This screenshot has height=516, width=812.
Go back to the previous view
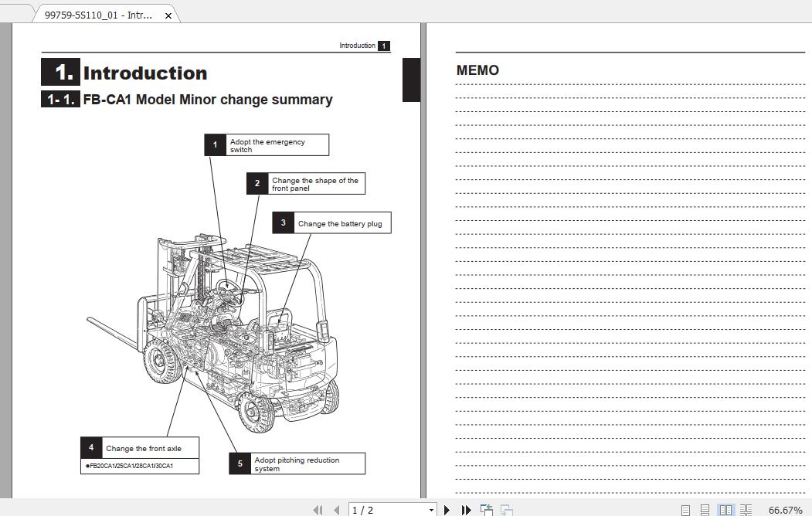(486, 510)
